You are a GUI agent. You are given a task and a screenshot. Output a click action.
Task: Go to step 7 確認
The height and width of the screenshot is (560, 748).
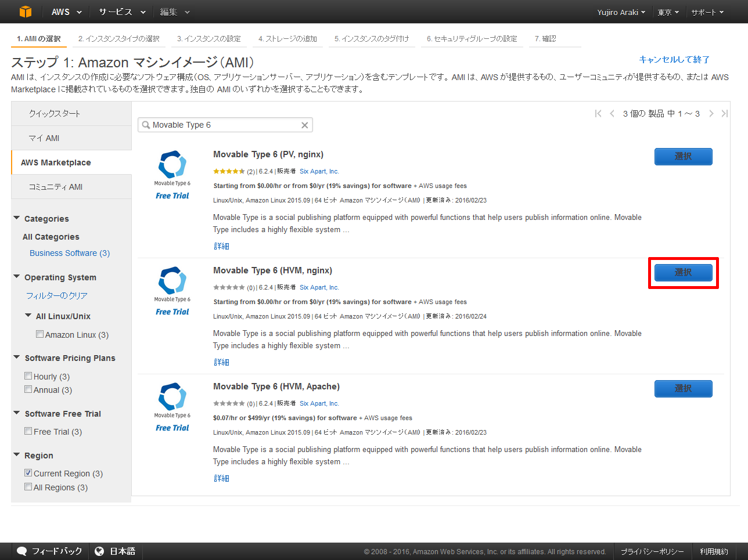545,39
